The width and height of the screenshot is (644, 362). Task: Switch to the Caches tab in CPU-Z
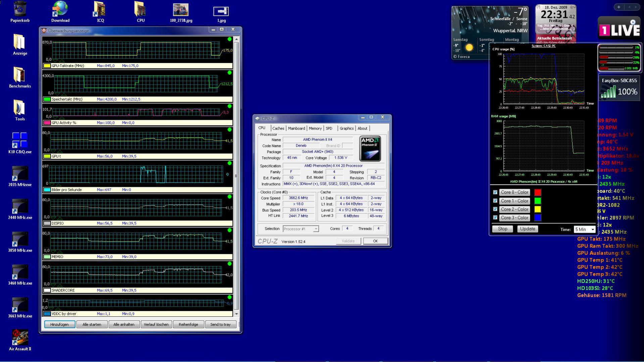tap(278, 128)
